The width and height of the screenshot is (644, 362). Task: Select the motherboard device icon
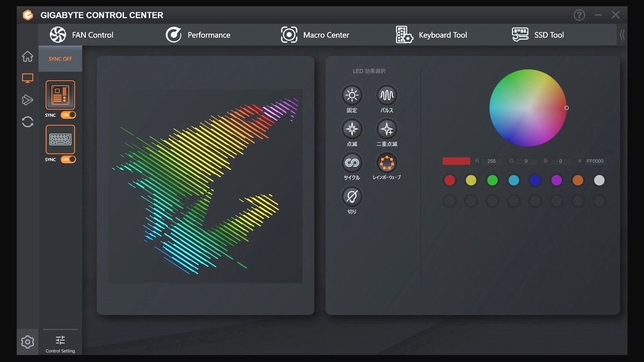coord(60,95)
